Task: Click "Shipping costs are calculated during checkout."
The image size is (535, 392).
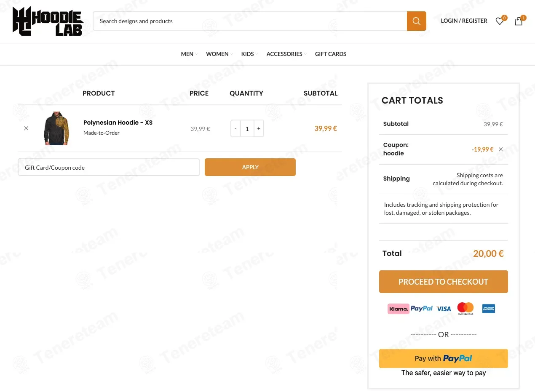Action: coord(468,179)
